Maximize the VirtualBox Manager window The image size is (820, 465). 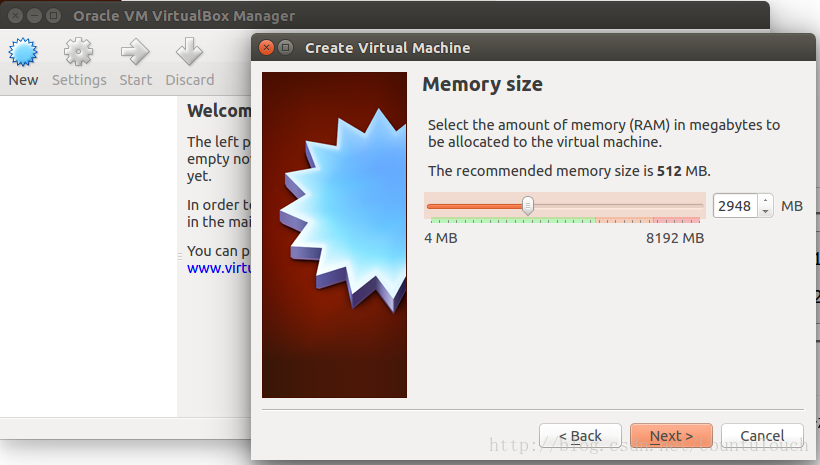(51, 16)
